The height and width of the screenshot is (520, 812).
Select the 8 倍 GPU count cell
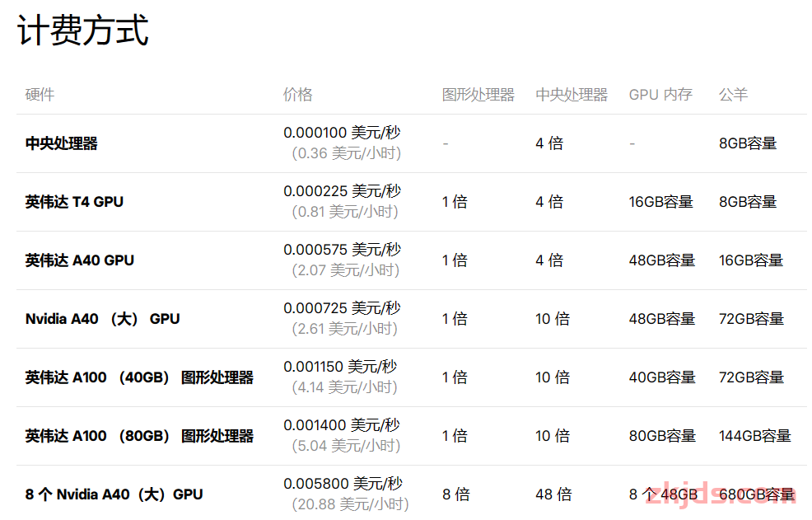click(455, 494)
